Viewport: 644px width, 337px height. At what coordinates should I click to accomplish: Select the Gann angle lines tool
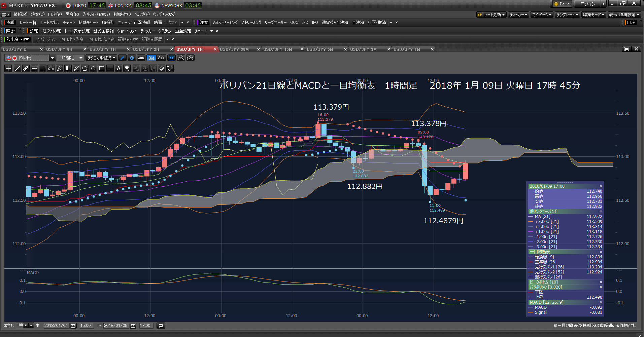pyautogui.click(x=76, y=68)
